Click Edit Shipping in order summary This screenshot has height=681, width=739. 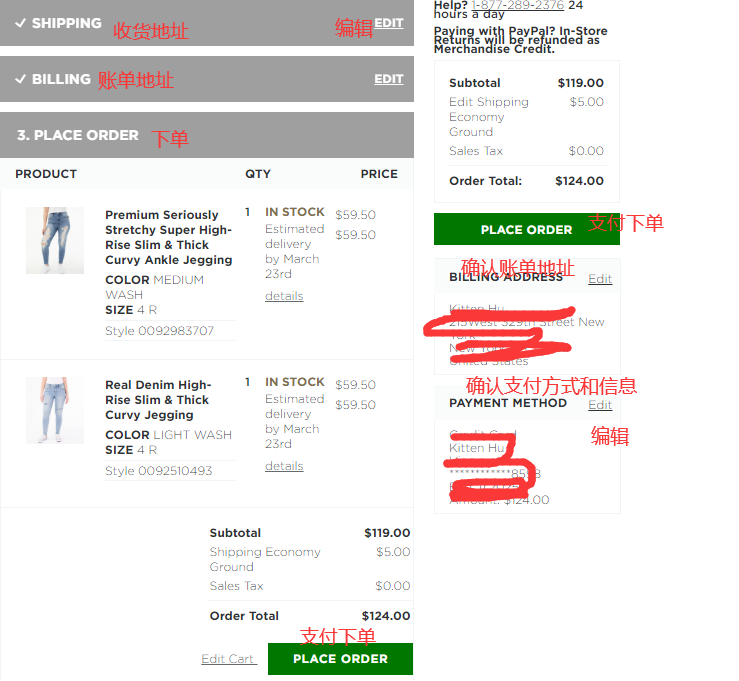click(x=489, y=102)
